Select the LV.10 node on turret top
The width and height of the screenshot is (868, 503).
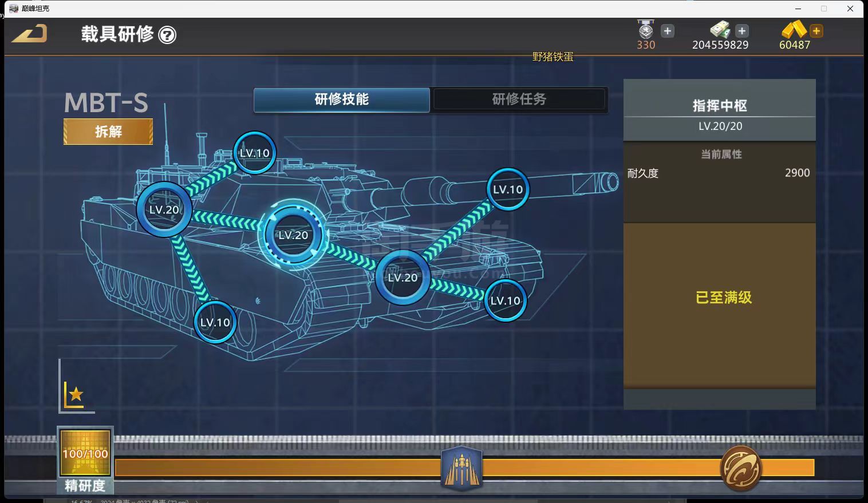[x=255, y=153]
